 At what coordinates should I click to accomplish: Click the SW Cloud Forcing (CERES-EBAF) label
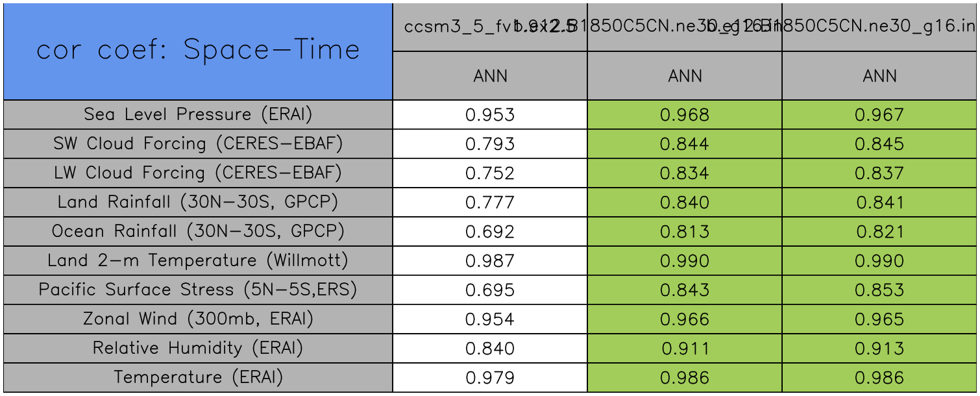(x=198, y=143)
